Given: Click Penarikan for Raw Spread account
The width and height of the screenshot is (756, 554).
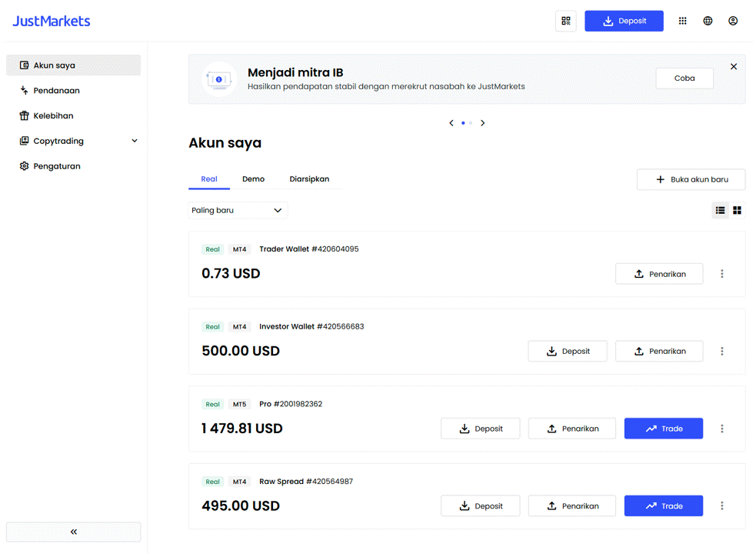Looking at the screenshot, I should click(572, 506).
